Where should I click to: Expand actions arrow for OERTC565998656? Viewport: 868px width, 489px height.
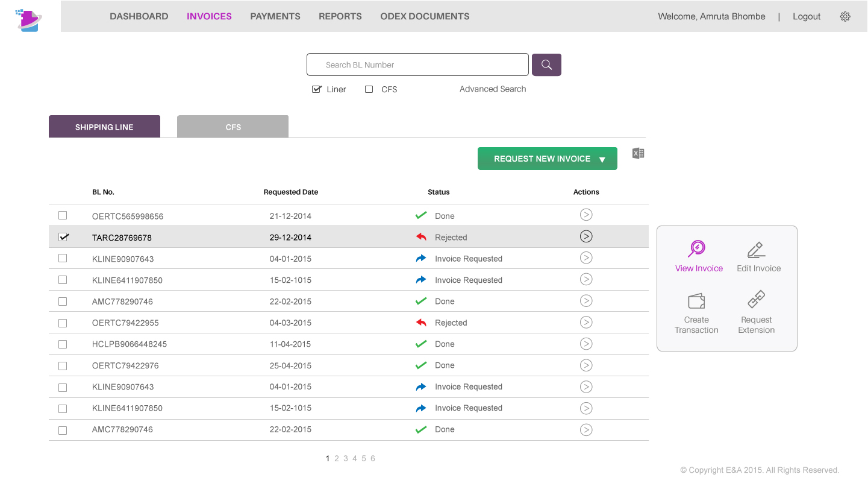click(x=585, y=215)
